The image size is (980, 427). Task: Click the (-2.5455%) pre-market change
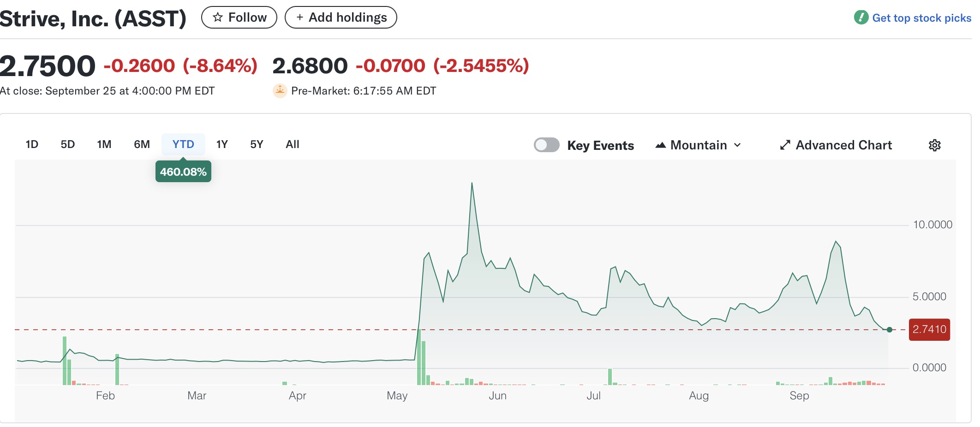481,66
